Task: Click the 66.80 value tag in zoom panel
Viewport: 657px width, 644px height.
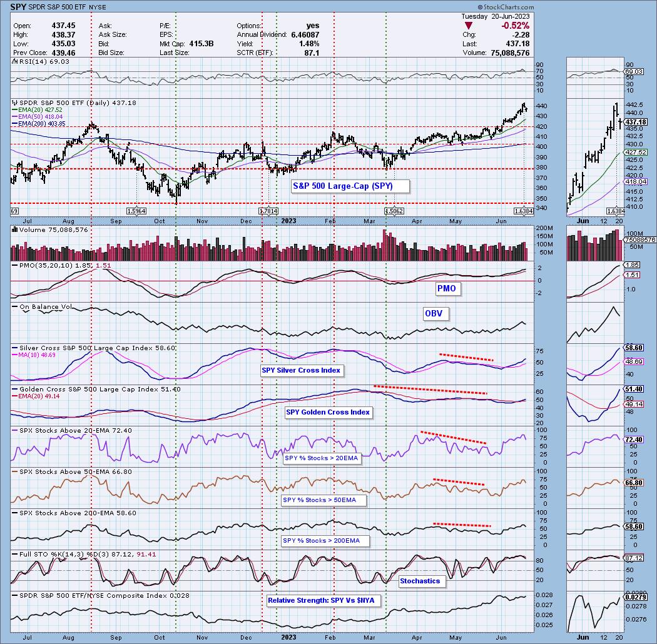Action: tap(633, 483)
